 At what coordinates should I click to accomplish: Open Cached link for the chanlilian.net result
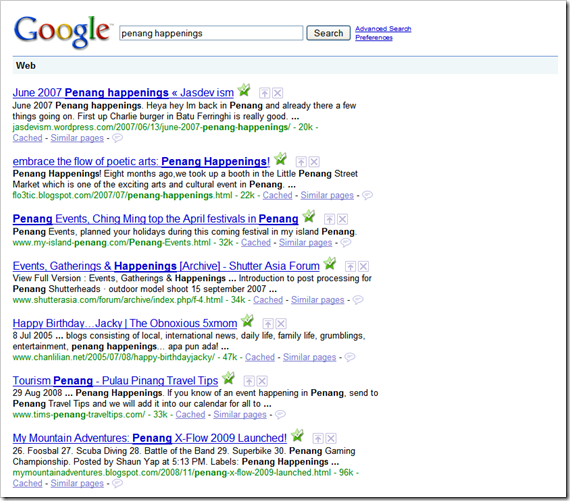260,357
